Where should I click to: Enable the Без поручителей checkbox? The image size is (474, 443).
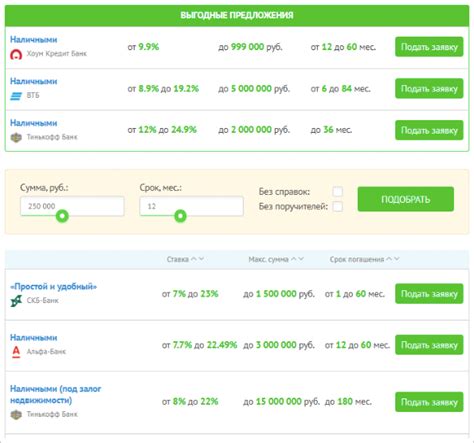(x=338, y=207)
